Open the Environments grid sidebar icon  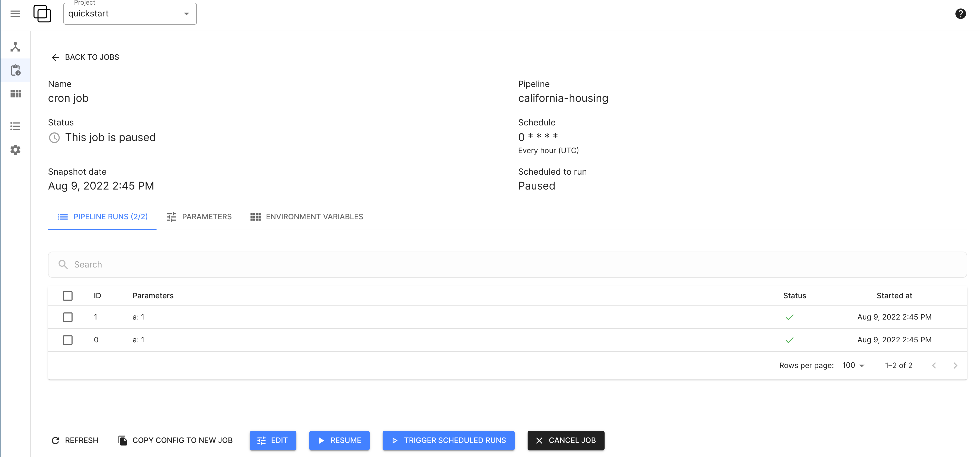click(15, 94)
